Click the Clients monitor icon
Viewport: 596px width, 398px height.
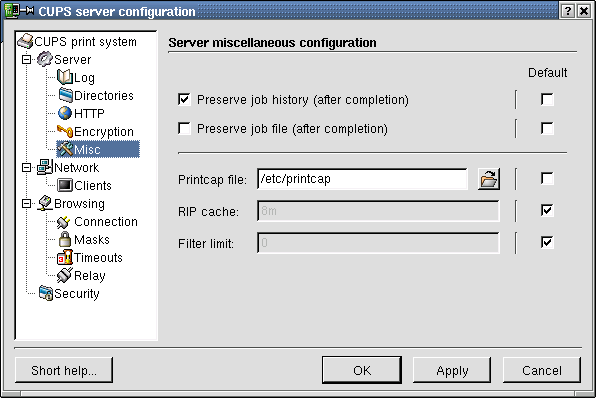point(65,186)
